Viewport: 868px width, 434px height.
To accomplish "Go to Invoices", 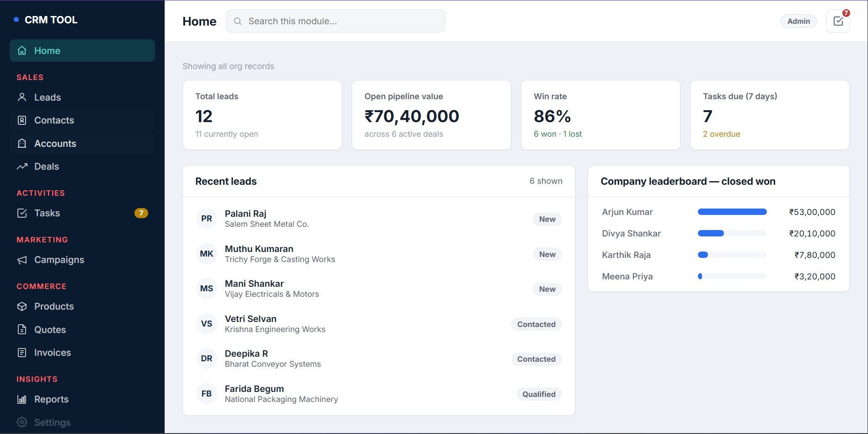I will tap(82, 353).
